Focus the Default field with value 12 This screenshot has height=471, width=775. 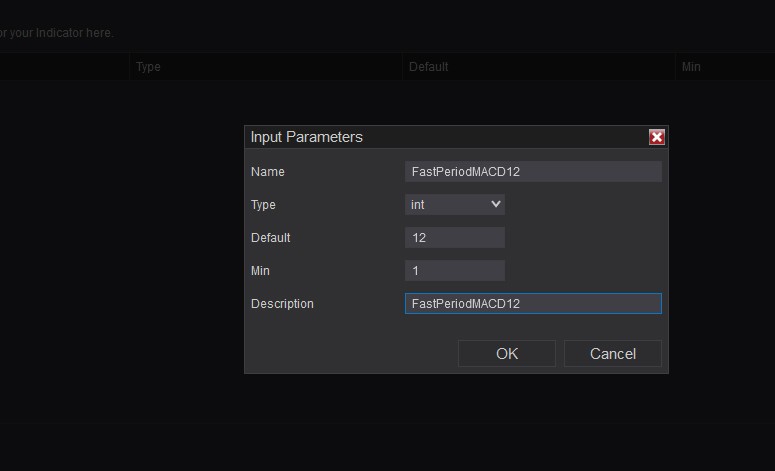[455, 238]
